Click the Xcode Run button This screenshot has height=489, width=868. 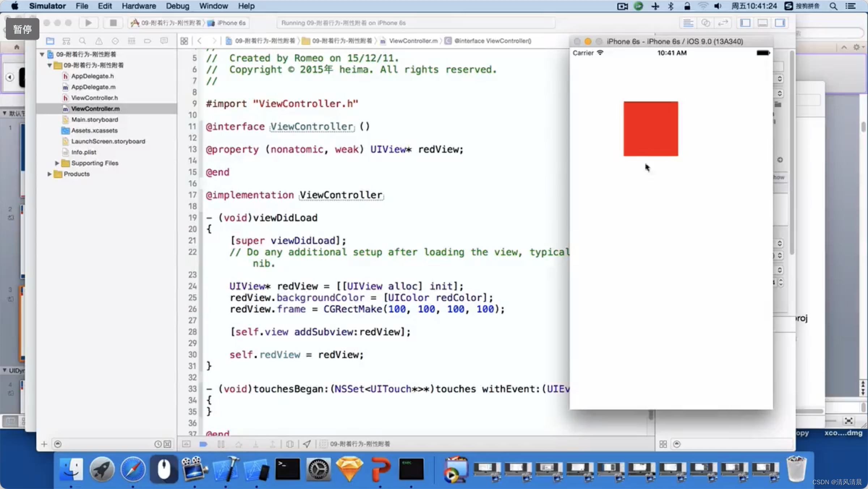pos(88,23)
